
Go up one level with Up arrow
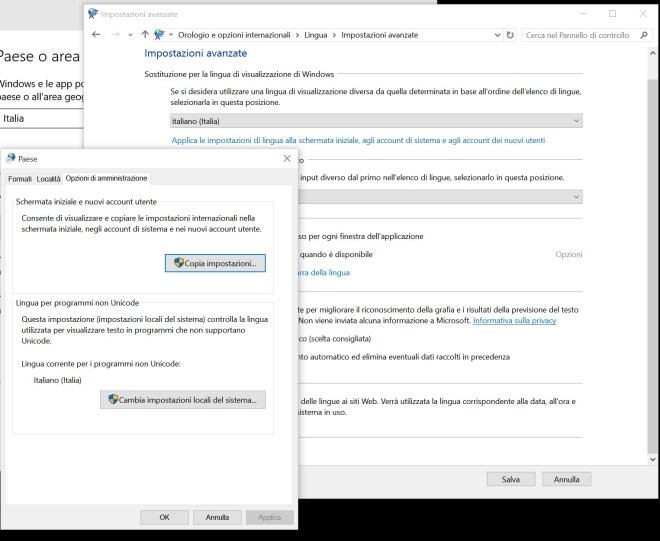[145, 35]
